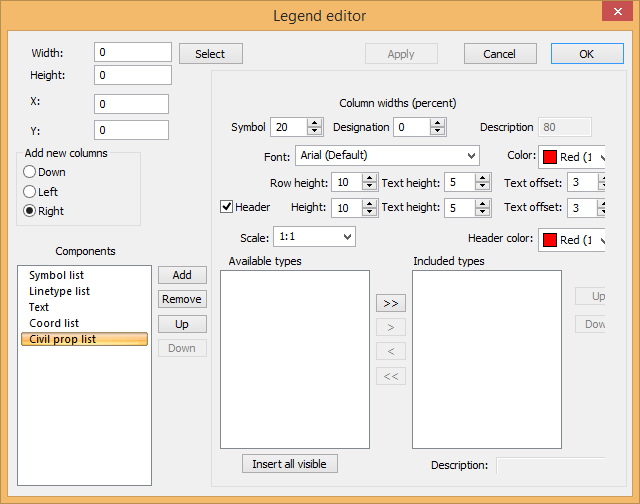This screenshot has width=640, height=504.
Task: Click the double-arrow add all types button
Action: [391, 302]
